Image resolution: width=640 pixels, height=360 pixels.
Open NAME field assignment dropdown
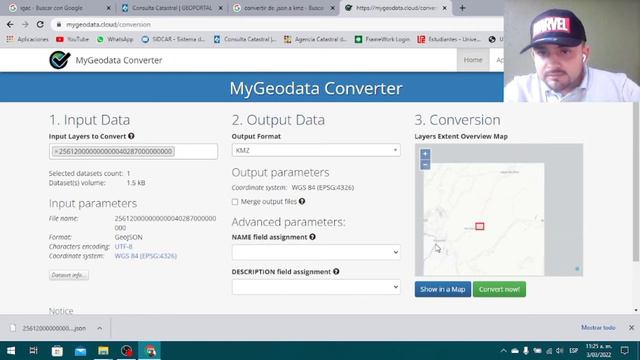(x=316, y=252)
